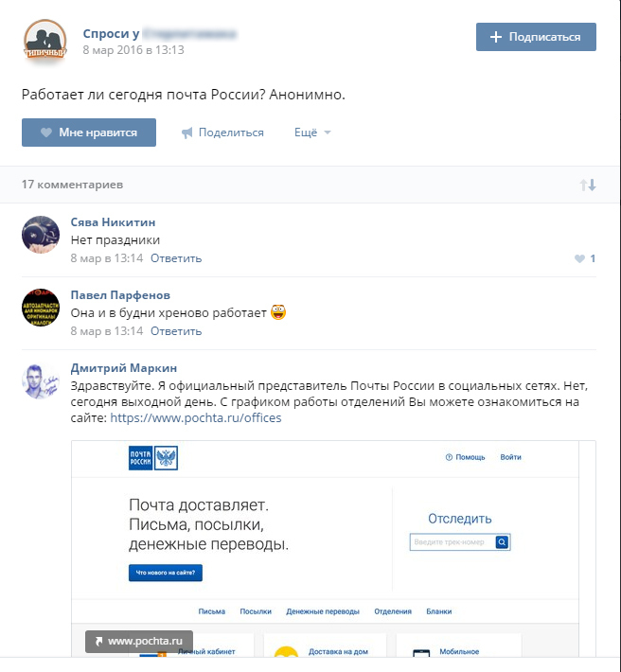Open the community avatar at post top
The width and height of the screenshot is (621, 672).
[45, 40]
